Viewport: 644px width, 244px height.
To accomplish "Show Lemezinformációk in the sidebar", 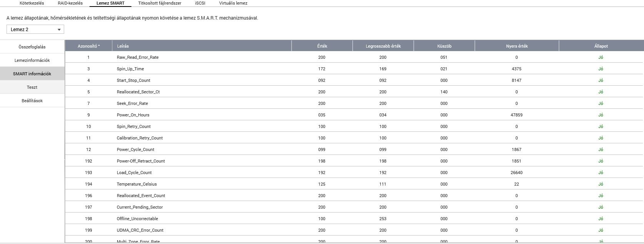I will [32, 60].
